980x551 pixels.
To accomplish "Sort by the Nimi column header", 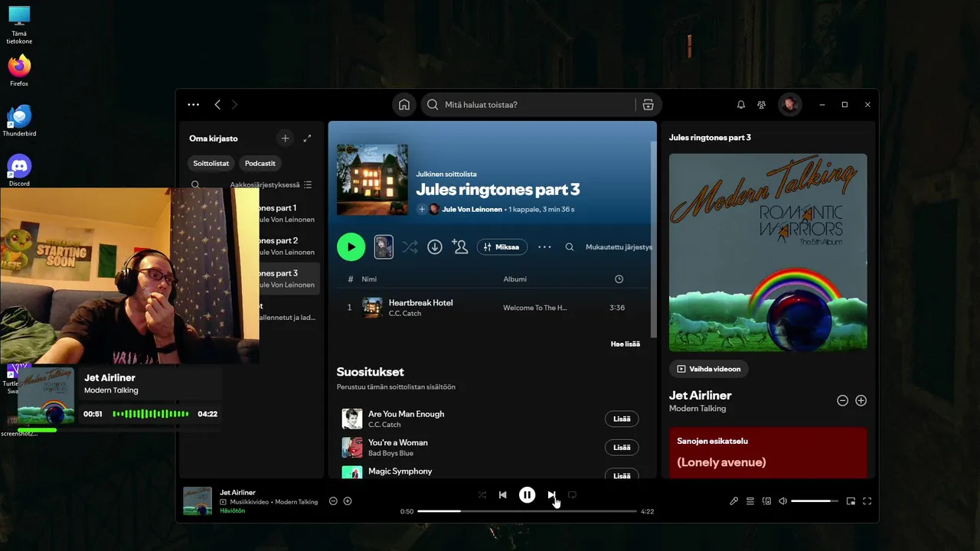I will (x=369, y=279).
